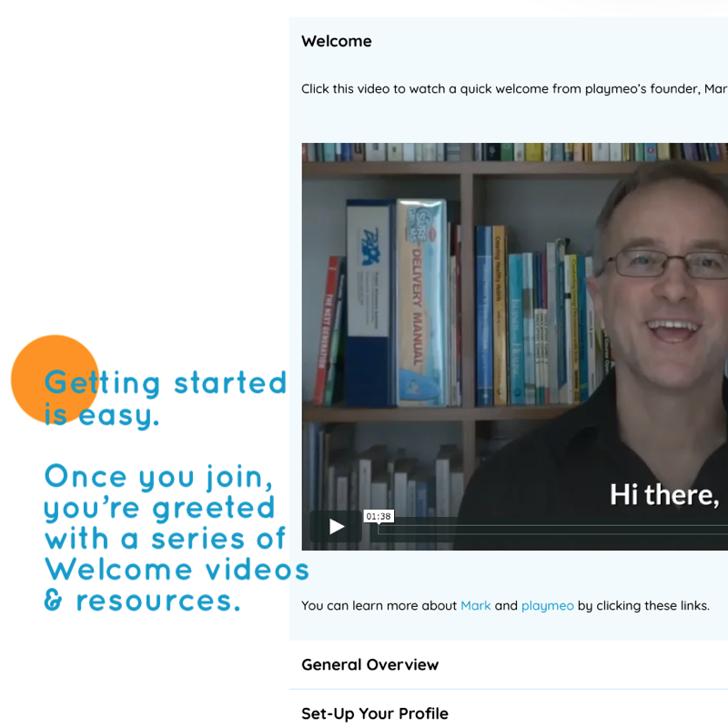Viewport: 728px width, 728px height.
Task: Expand the General Overview section
Action: (x=509, y=665)
